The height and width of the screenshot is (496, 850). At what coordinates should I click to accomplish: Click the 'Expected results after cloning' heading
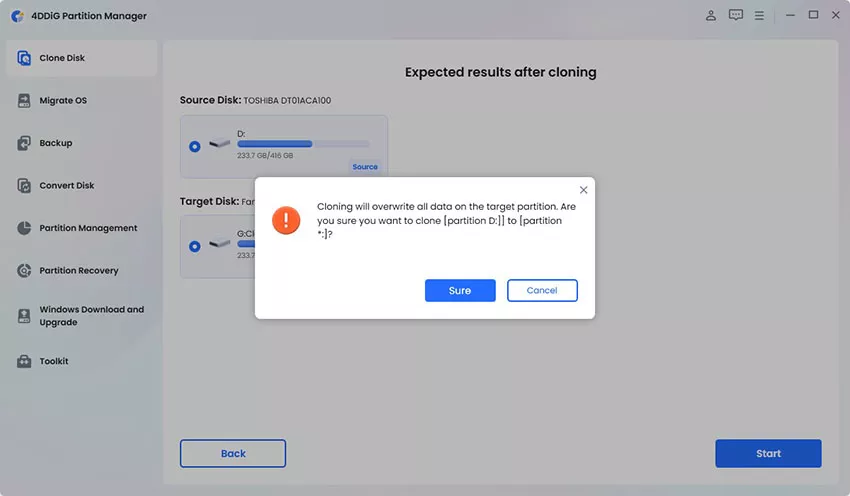click(x=500, y=72)
